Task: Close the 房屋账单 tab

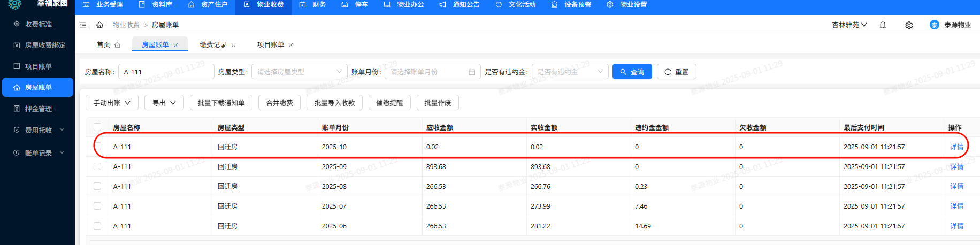Action: [175, 45]
